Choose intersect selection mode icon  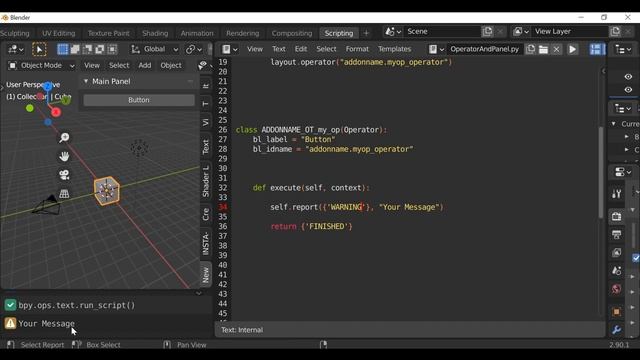click(x=112, y=49)
